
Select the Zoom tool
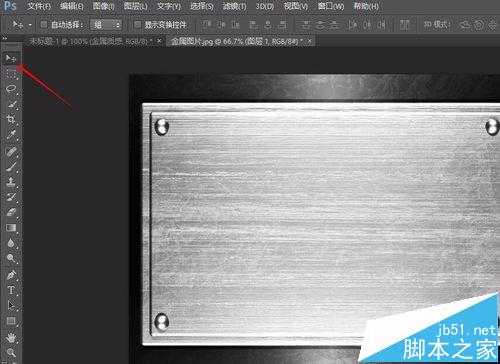coord(11,353)
